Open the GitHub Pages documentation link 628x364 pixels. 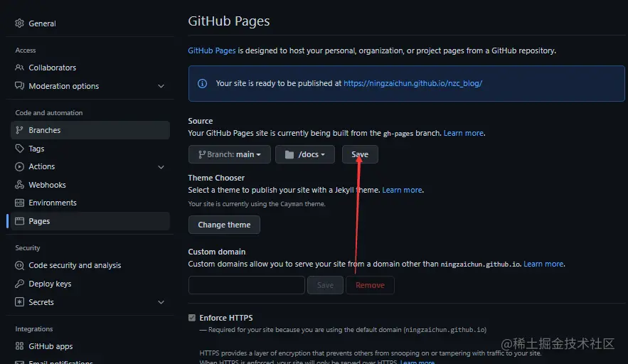(212, 50)
